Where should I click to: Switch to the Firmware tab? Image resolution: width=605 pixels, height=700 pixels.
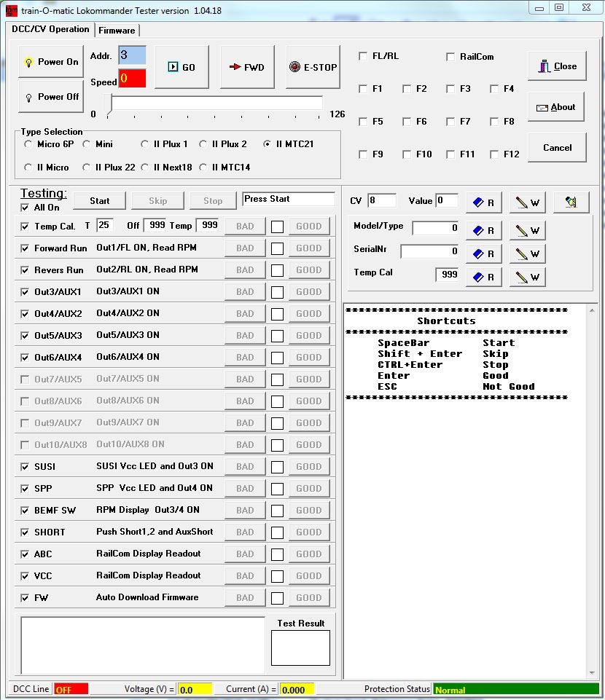[x=117, y=31]
